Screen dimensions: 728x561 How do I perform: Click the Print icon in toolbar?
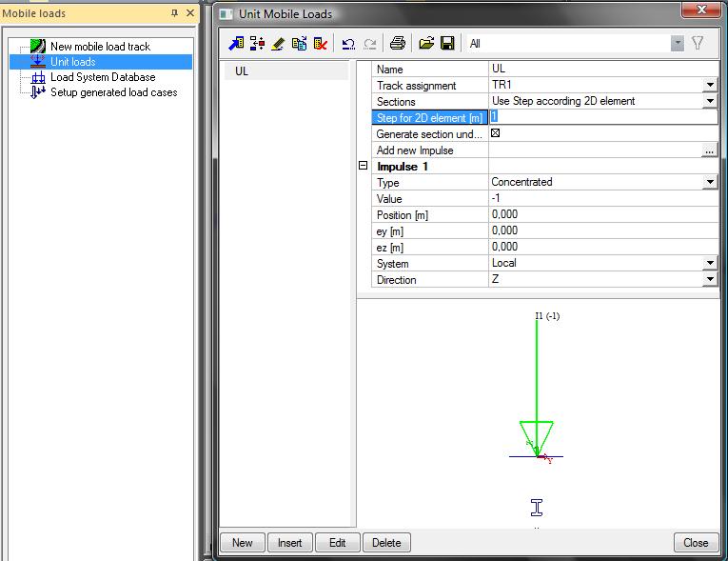click(x=398, y=44)
